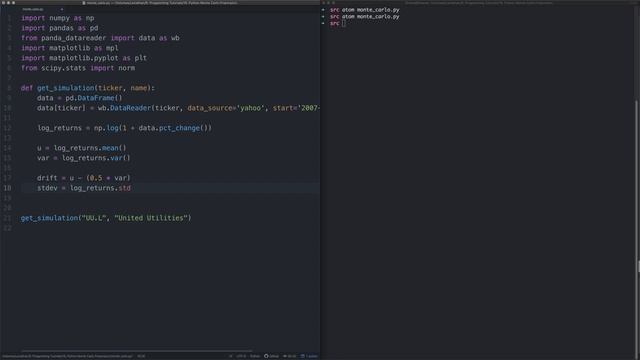640x360 pixels.
Task: Click 'get_simulation' in the def line
Action: [66, 88]
